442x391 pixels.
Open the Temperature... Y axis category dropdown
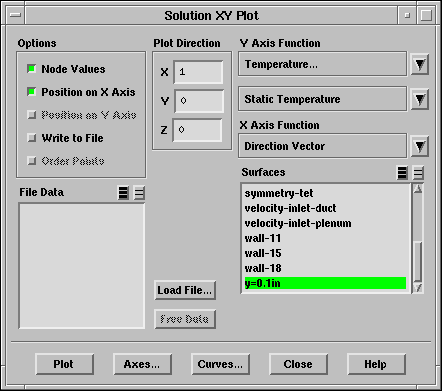(419, 64)
